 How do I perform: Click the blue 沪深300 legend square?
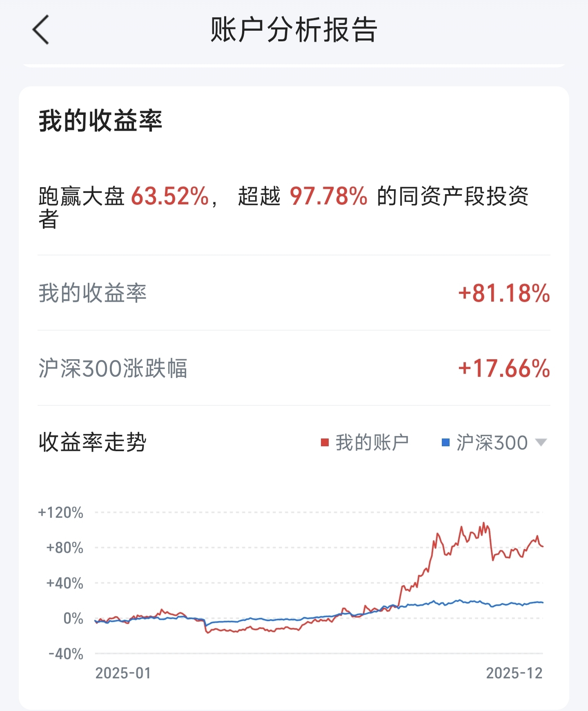point(446,443)
